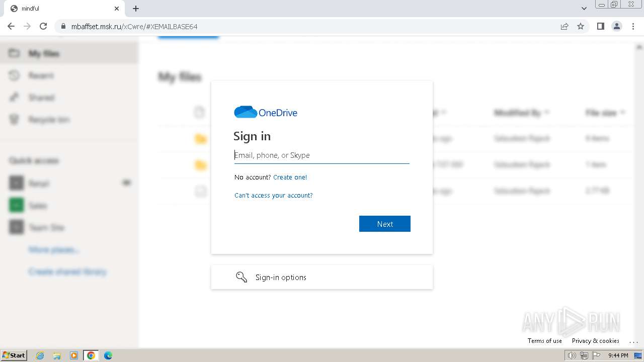This screenshot has width=644, height=362.
Task: Click the footer ellipsis more options
Action: 633,341
